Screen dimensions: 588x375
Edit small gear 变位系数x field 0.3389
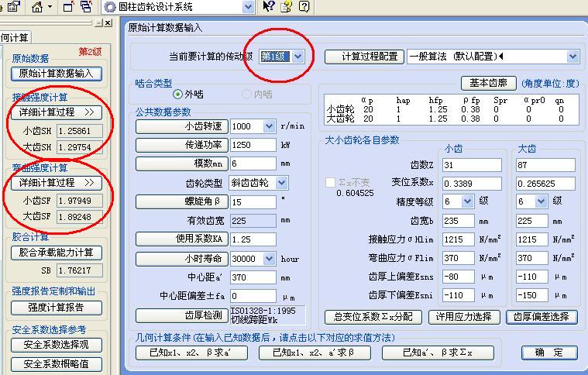(472, 184)
